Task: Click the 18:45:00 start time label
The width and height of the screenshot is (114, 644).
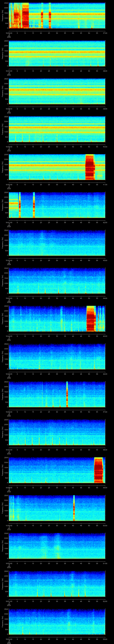Action: pyautogui.click(x=9, y=374)
